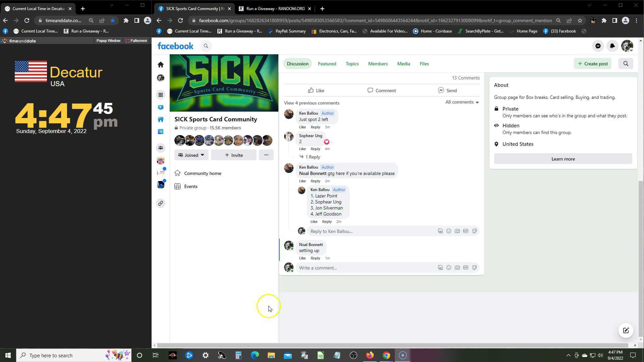Viewport: 644px width, 362px height.
Task: Click new message compose icon
Action: tap(626, 330)
